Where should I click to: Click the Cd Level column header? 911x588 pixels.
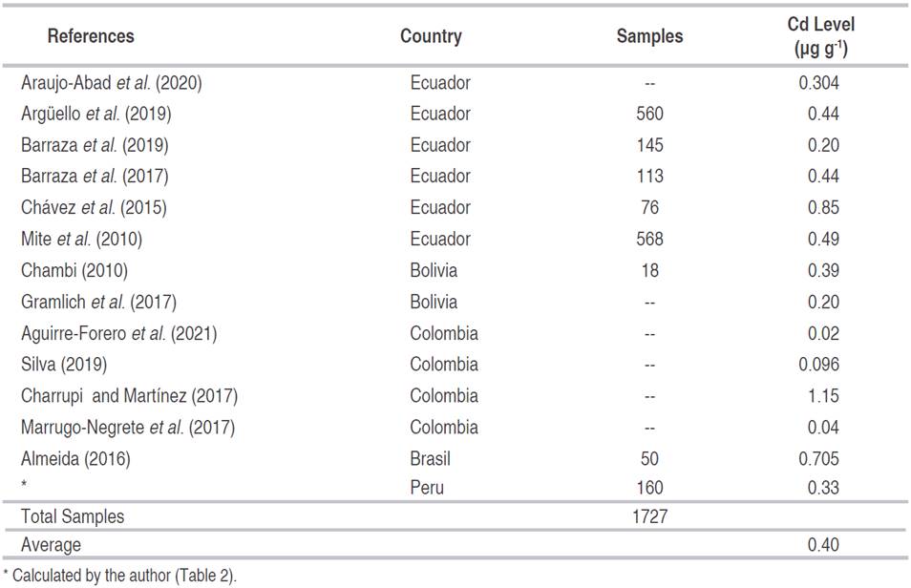click(819, 36)
